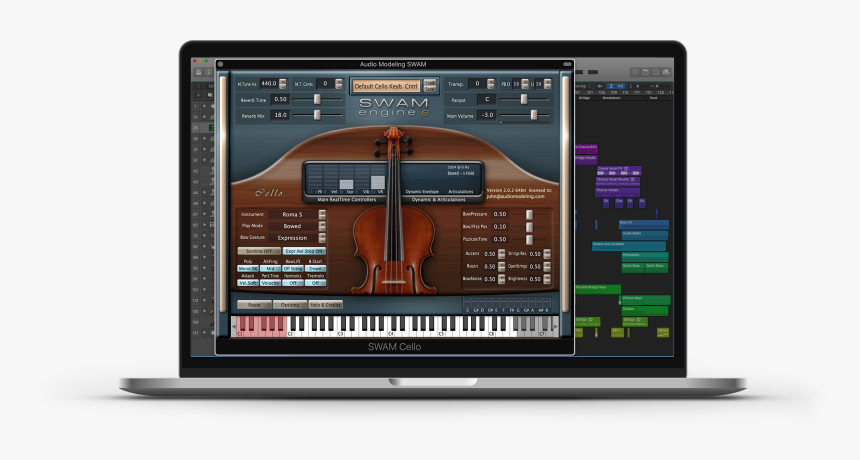This screenshot has width=860, height=460.
Task: Click the Main Volume slider handle
Action: (534, 115)
